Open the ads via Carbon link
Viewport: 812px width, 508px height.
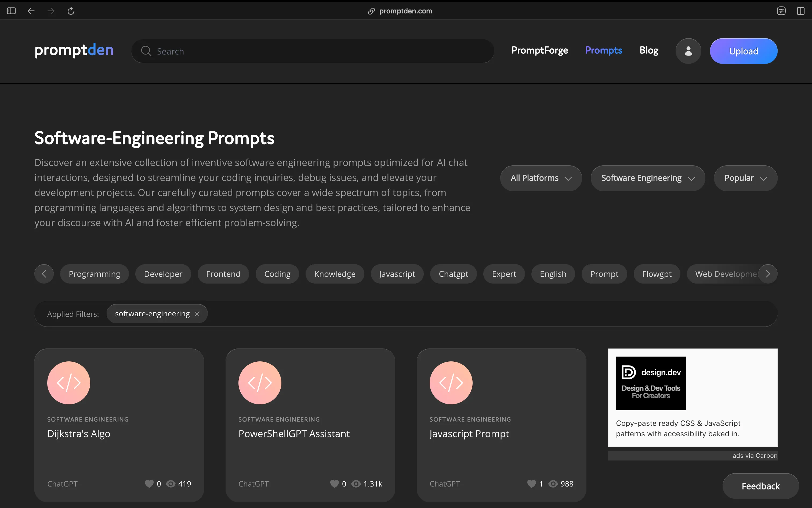[x=755, y=455]
